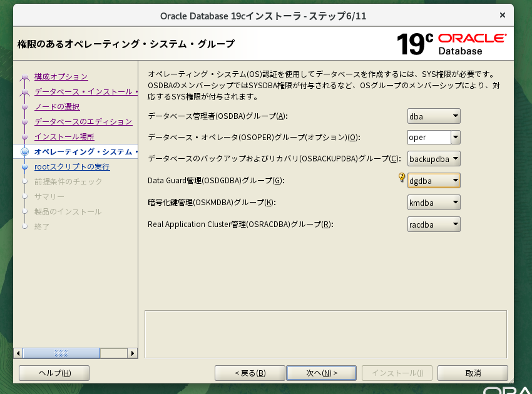
Task: Click the OSBACKUPDBA バックアップおよびリカバリ label
Action: [x=275, y=159]
